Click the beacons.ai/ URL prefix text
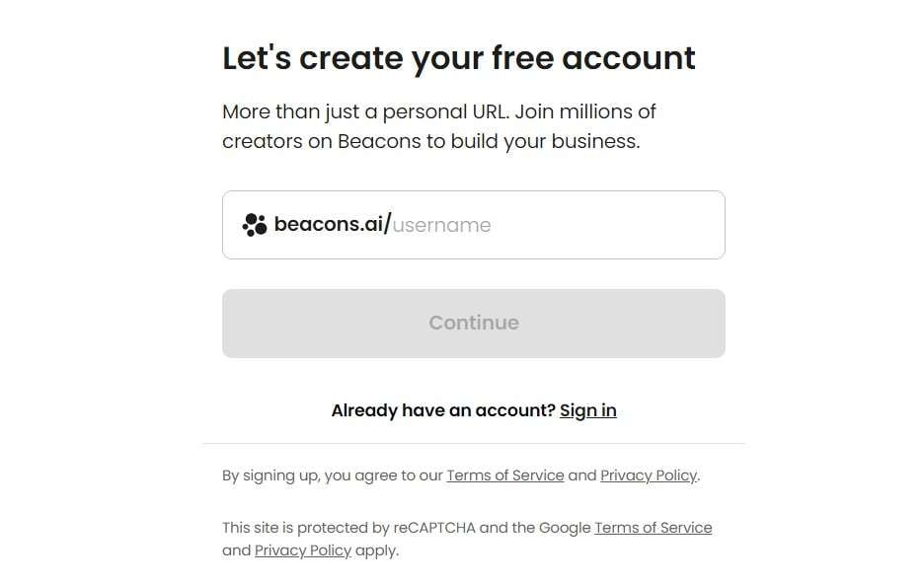The image size is (924, 584). (332, 225)
